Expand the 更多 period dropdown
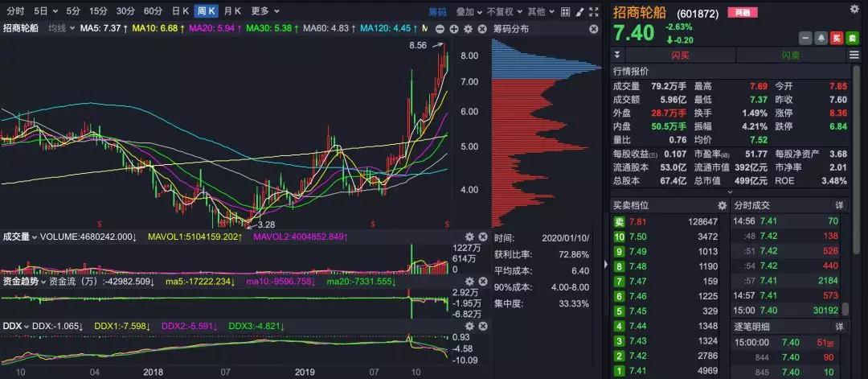The width and height of the screenshot is (868, 379). (x=263, y=11)
